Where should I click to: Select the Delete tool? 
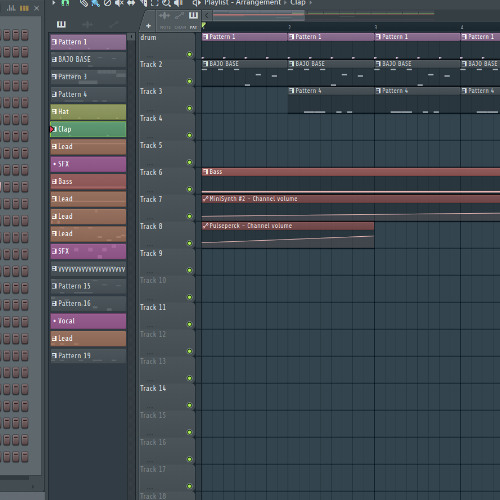click(107, 3)
